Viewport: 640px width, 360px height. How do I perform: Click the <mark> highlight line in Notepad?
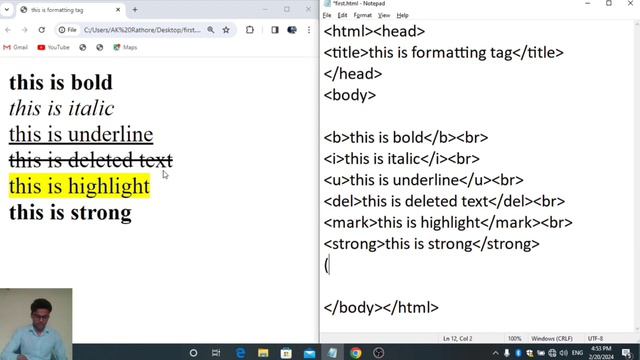click(448, 222)
